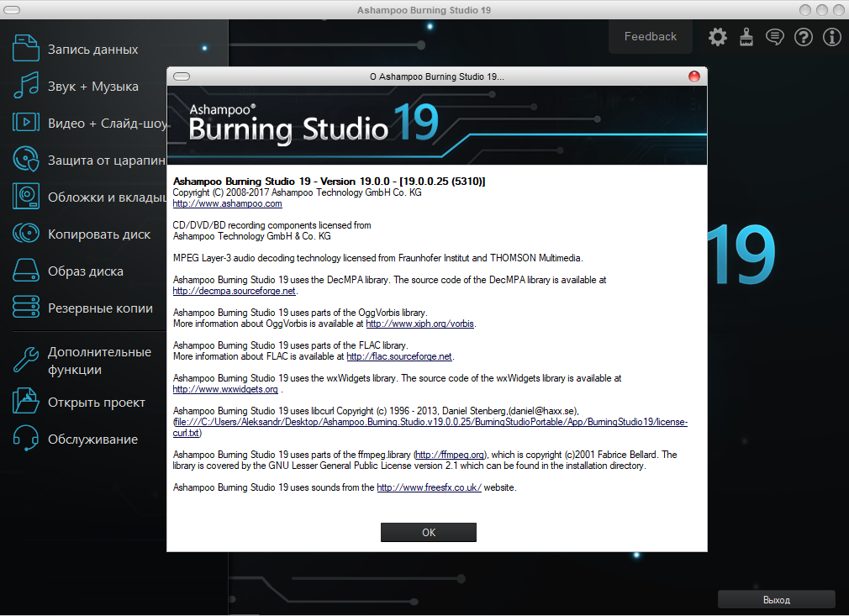Select the Запись данных menu item

92,50
